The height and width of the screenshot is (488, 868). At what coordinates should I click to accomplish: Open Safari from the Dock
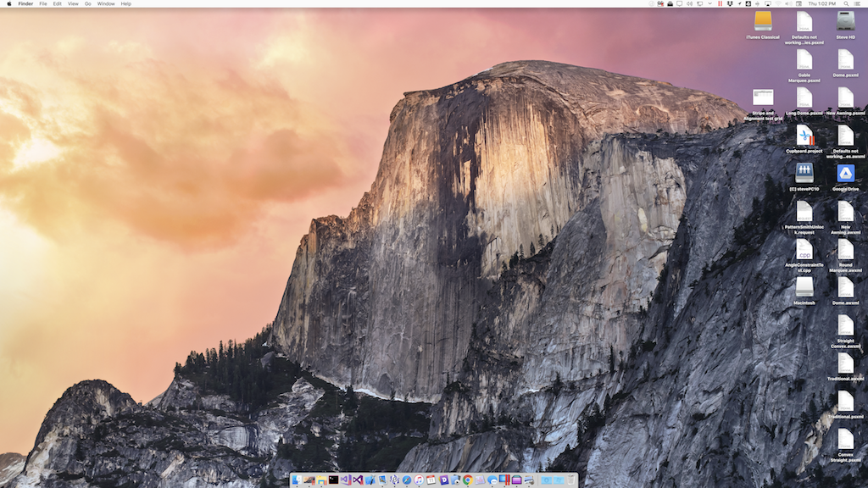tap(405, 479)
